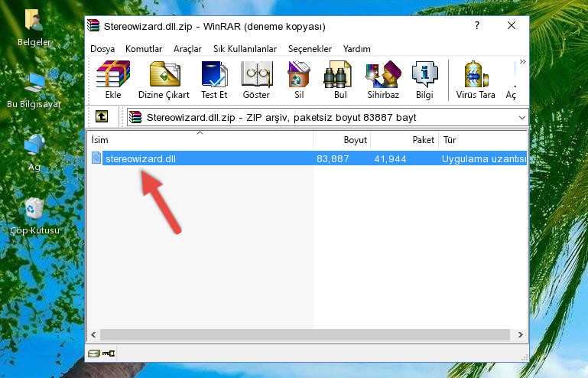Show archive Bilgi information icon
Screen dimensions: 588x378
424,80
